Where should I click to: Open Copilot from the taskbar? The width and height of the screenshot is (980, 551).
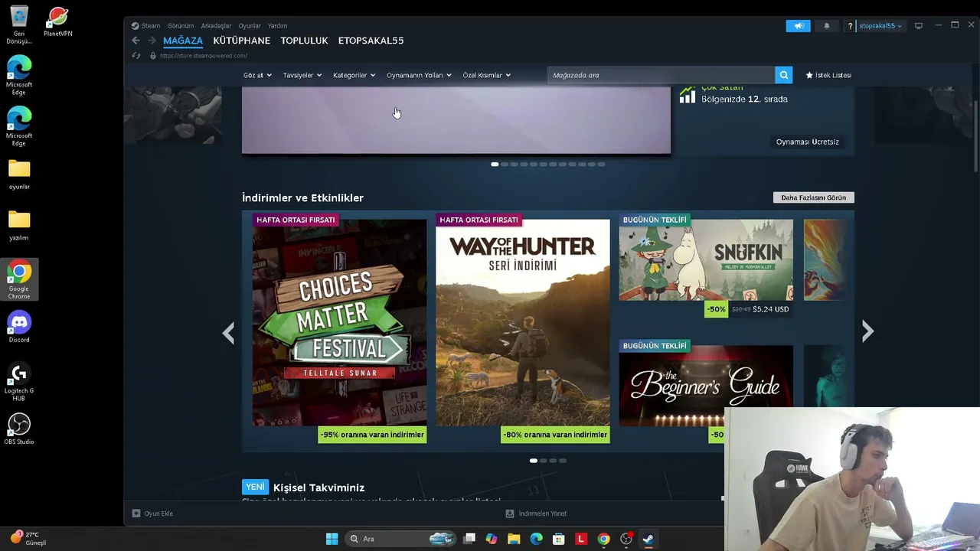(492, 539)
